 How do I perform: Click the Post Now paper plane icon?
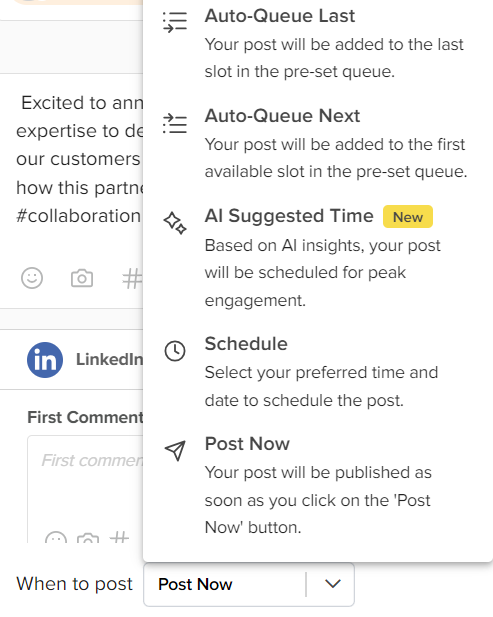pos(175,451)
